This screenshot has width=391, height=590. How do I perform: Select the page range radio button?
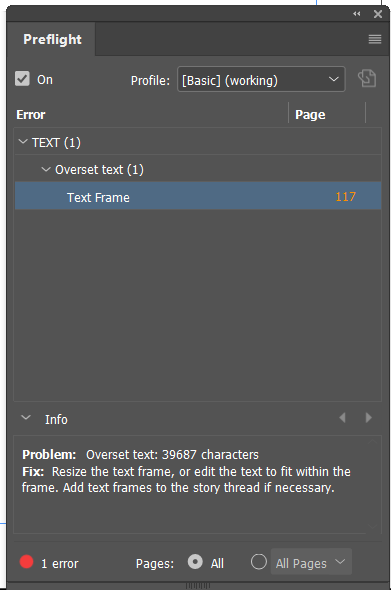click(259, 562)
